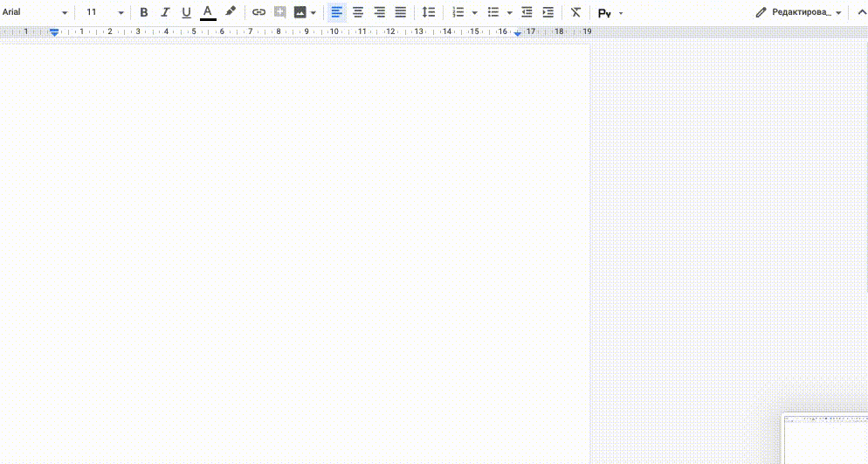Justify the text alignment
The image size is (868, 464).
pos(400,12)
